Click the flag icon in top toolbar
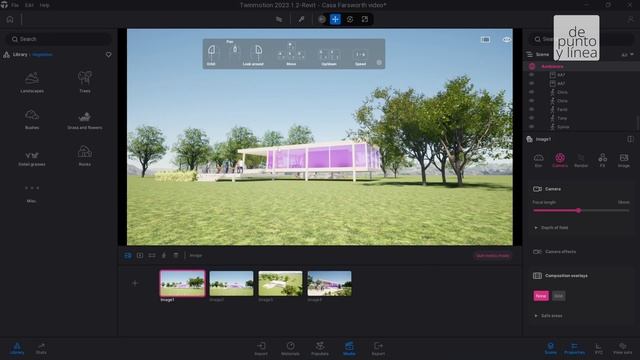The height and width of the screenshot is (360, 640). [x=279, y=19]
